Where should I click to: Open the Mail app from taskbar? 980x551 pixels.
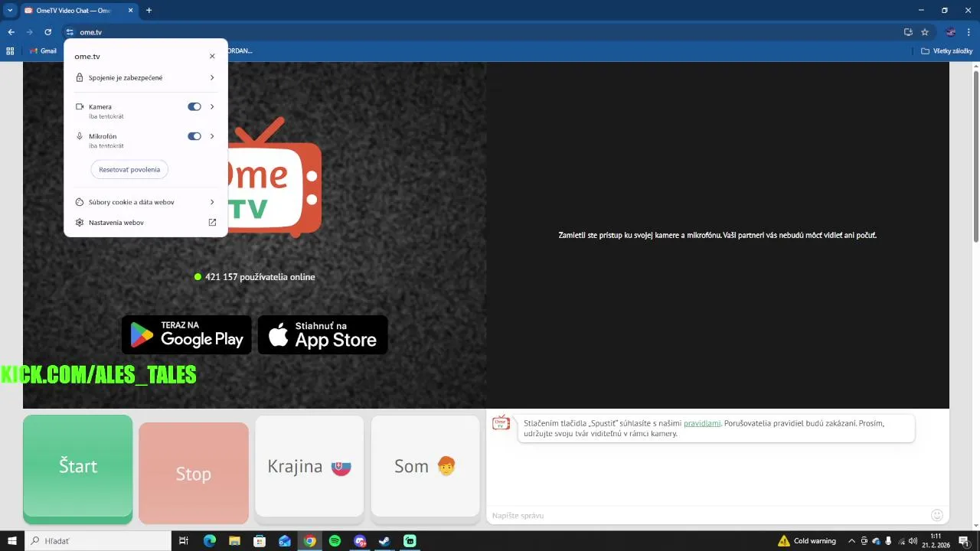click(x=285, y=541)
